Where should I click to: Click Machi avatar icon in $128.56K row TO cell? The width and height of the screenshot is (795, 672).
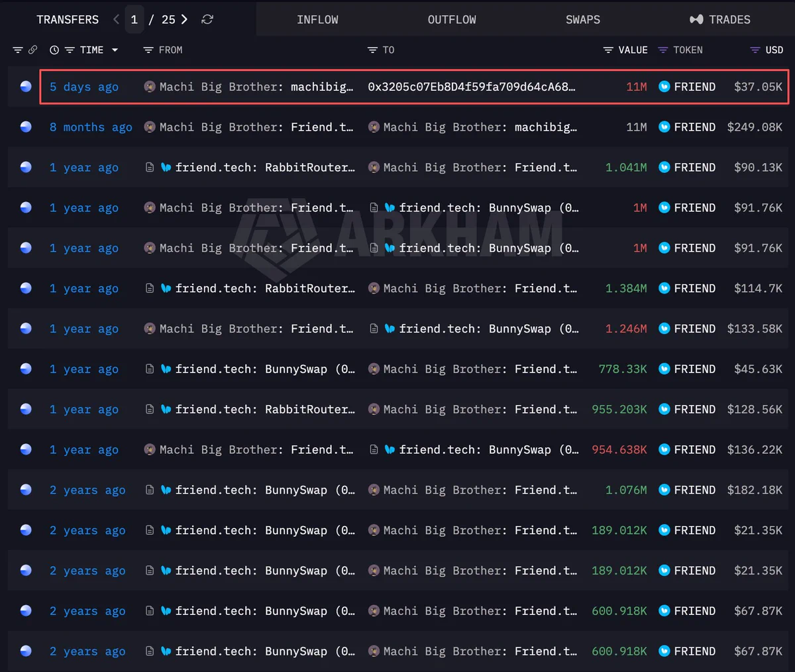point(374,410)
